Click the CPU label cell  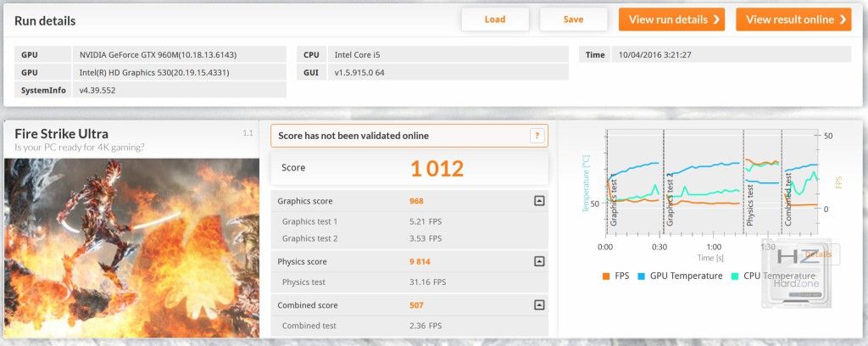pyautogui.click(x=312, y=54)
